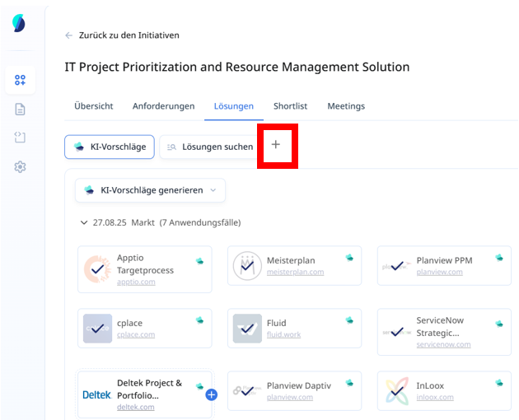Open the apps grid icon in sidebar
519x420 pixels.
pyautogui.click(x=20, y=80)
